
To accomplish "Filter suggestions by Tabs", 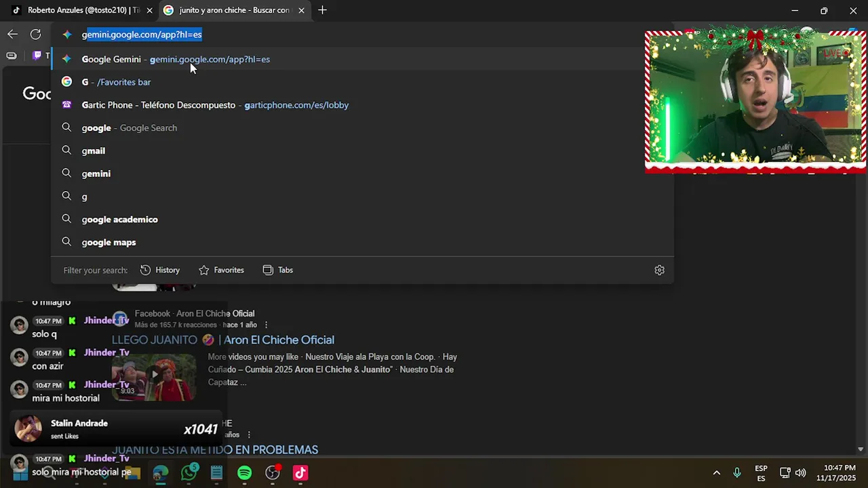I will [x=278, y=270].
